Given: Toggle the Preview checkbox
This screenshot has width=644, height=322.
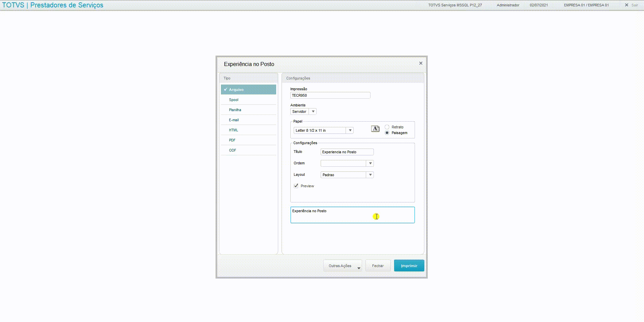Looking at the screenshot, I should point(296,186).
